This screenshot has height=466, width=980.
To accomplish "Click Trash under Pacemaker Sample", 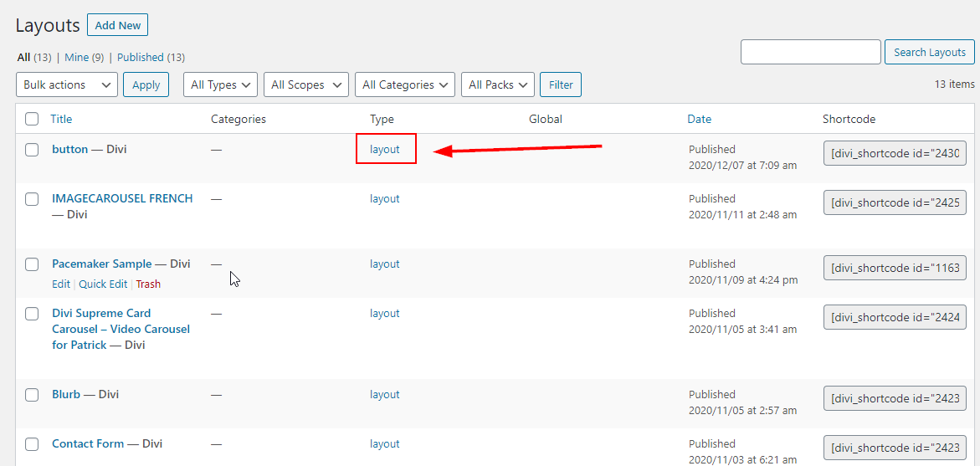I will (148, 284).
